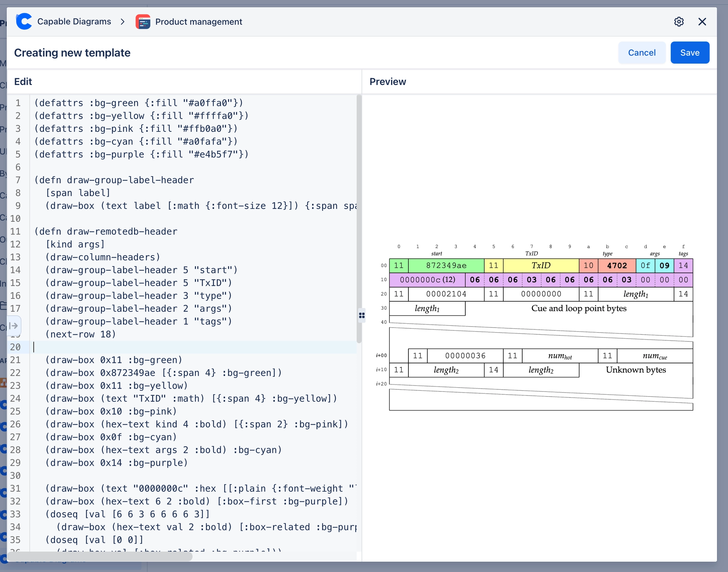Screen dimensions: 728x572
Task: Close the template editor with the X icon
Action: (702, 22)
